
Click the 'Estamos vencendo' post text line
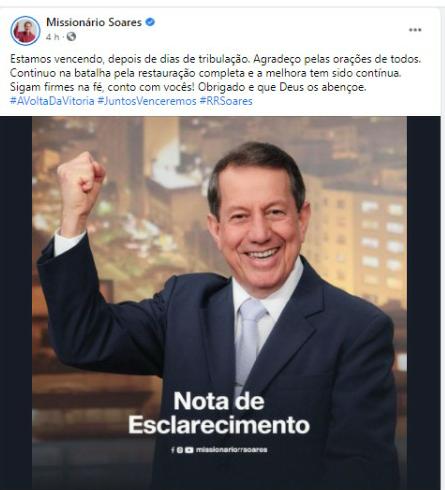point(216,59)
